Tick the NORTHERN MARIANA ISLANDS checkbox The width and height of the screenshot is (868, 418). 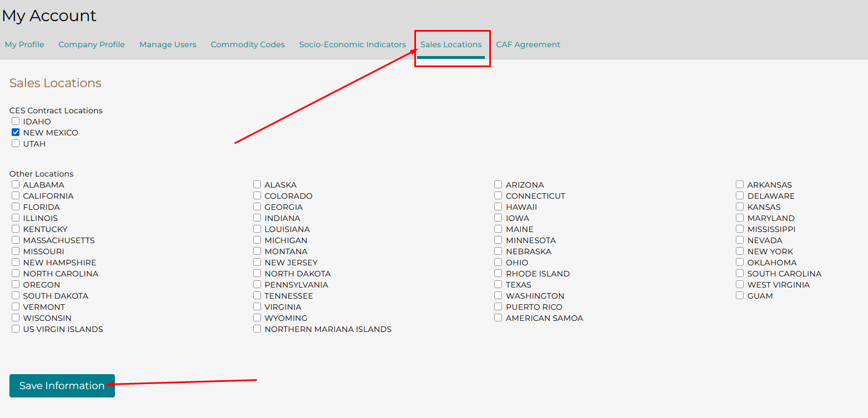pyautogui.click(x=257, y=329)
